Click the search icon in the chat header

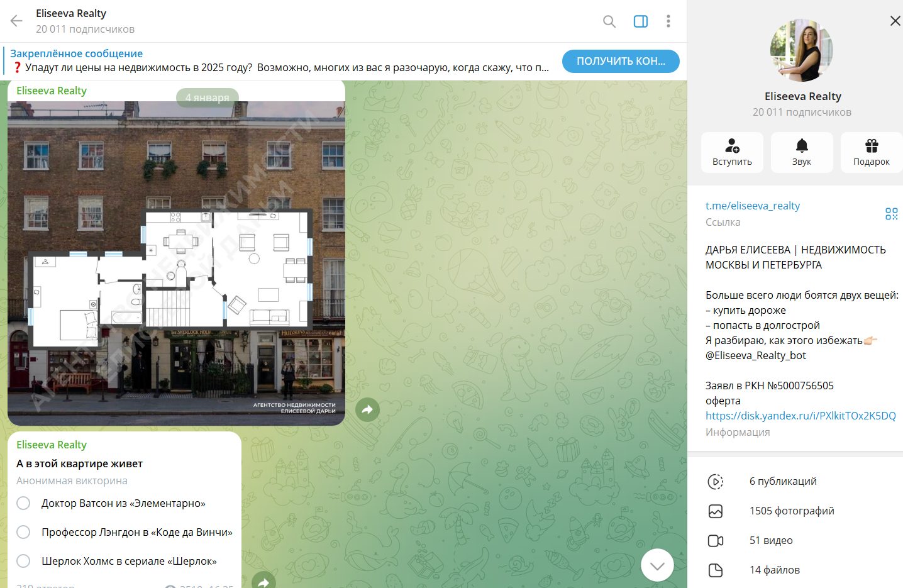pyautogui.click(x=608, y=21)
